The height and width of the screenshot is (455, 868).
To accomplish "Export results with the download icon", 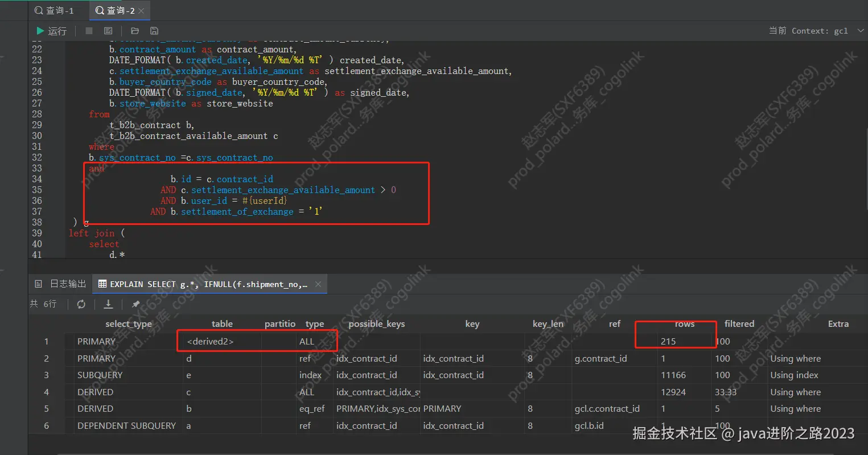I will pyautogui.click(x=108, y=304).
